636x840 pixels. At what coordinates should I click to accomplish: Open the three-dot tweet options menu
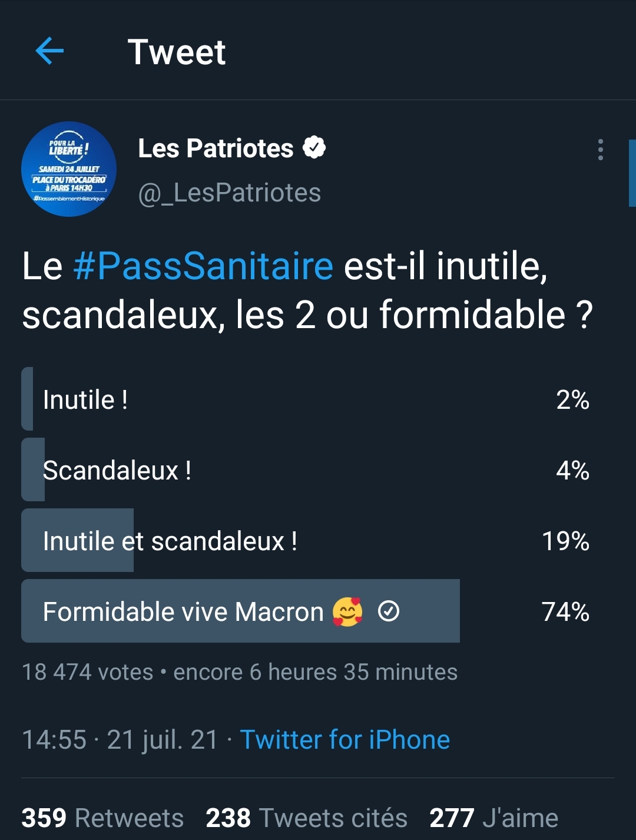coord(600,150)
